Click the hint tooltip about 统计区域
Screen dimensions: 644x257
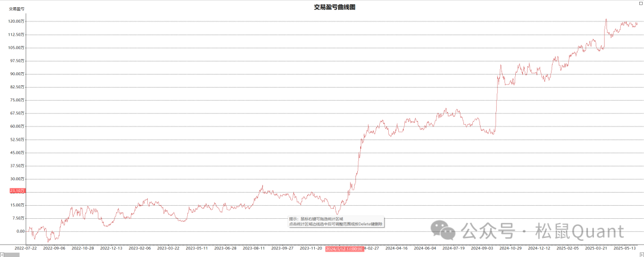[336, 222]
